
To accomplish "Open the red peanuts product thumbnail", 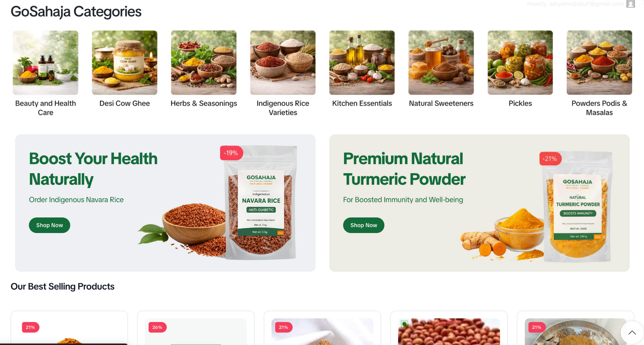I will pos(449,332).
